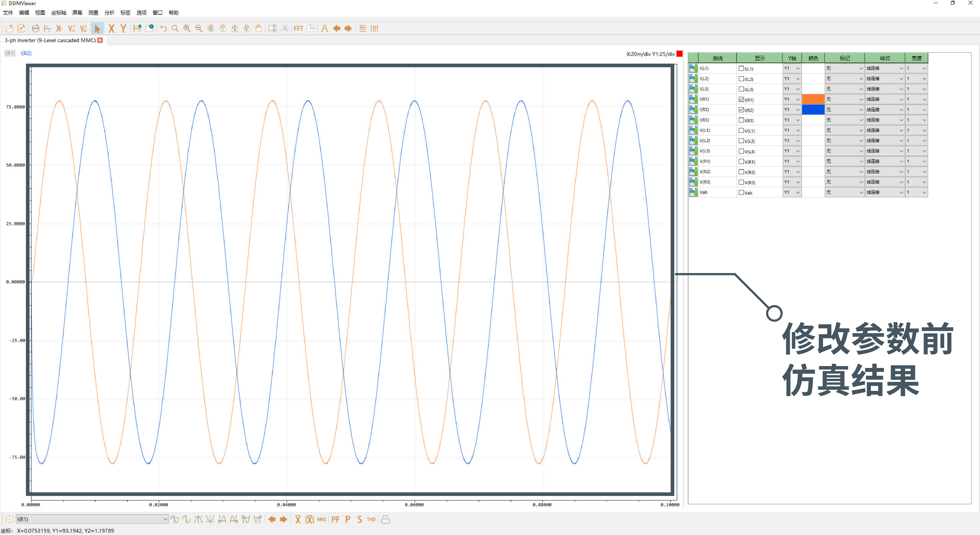Enable display of the I(L1) curve
The height and width of the screenshot is (535, 980).
tap(741, 69)
